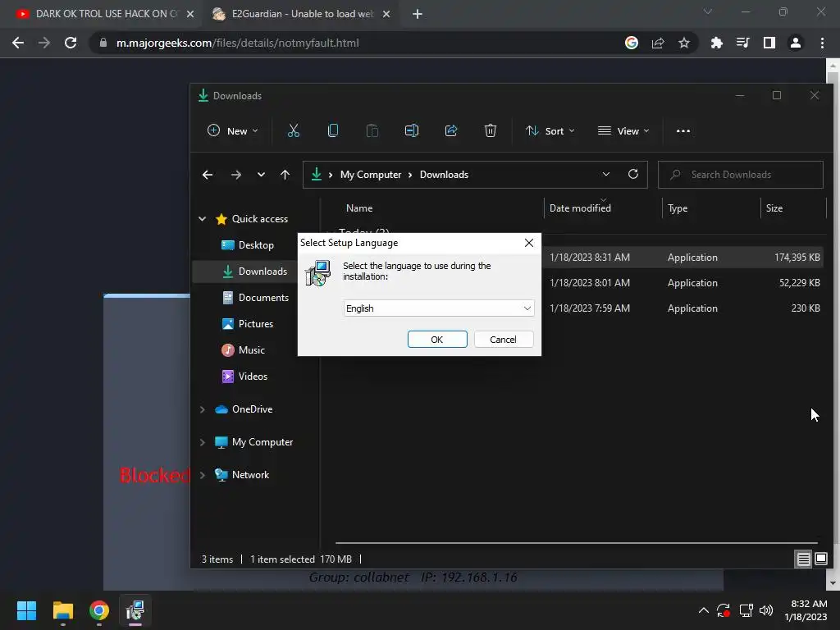Click the Search Downloads input field
Screen dimensions: 840x630
coord(741,175)
